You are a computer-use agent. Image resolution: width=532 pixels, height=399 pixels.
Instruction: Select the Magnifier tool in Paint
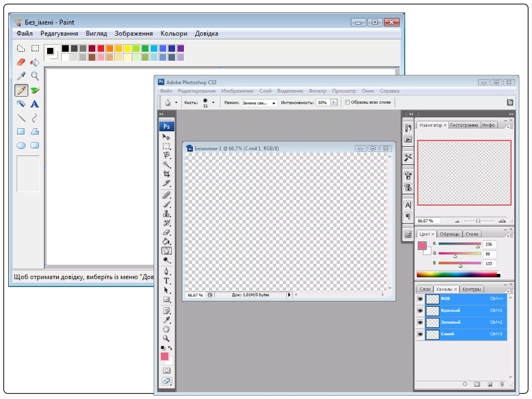click(35, 76)
